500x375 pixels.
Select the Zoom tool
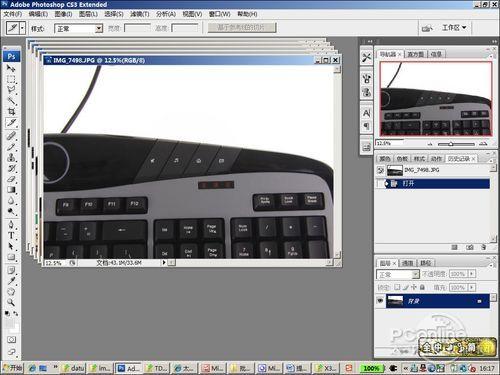coord(11,302)
